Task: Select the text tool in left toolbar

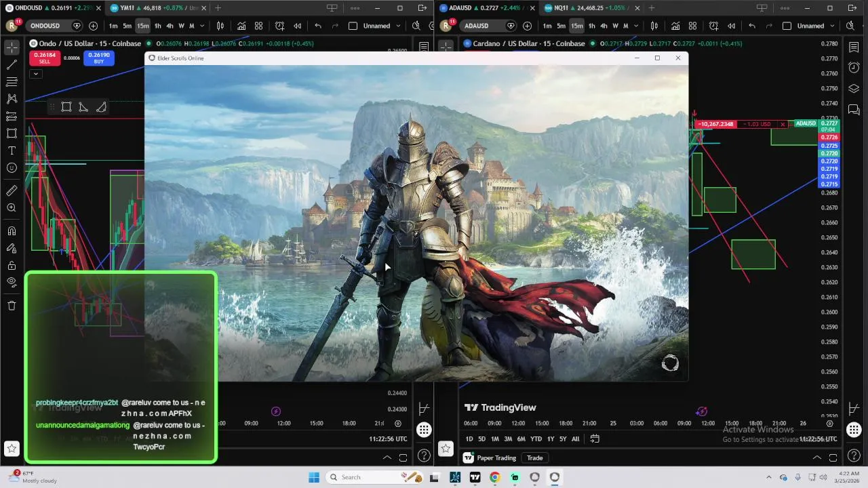Action: point(12,150)
